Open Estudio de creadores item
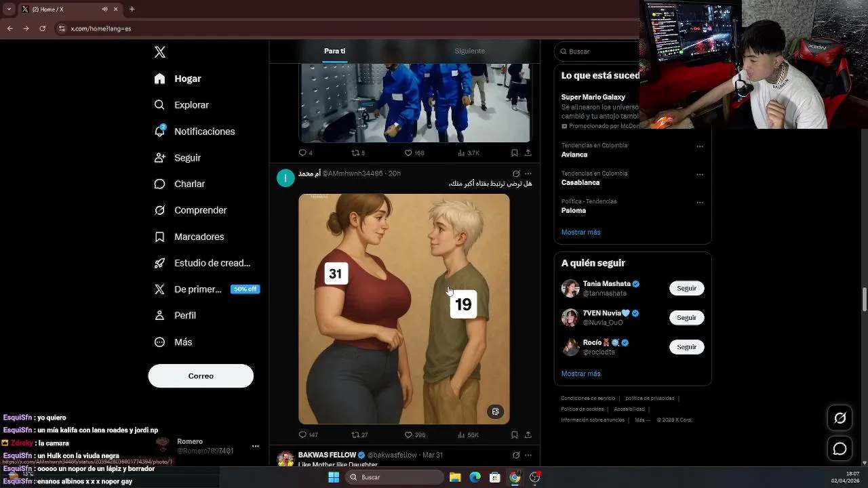The width and height of the screenshot is (868, 488). coord(202,263)
